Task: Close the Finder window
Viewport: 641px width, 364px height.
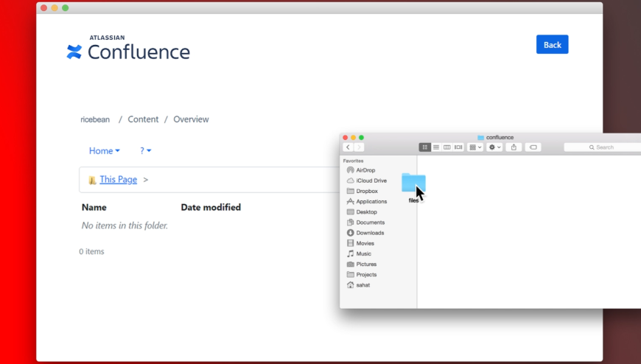Action: tap(345, 137)
